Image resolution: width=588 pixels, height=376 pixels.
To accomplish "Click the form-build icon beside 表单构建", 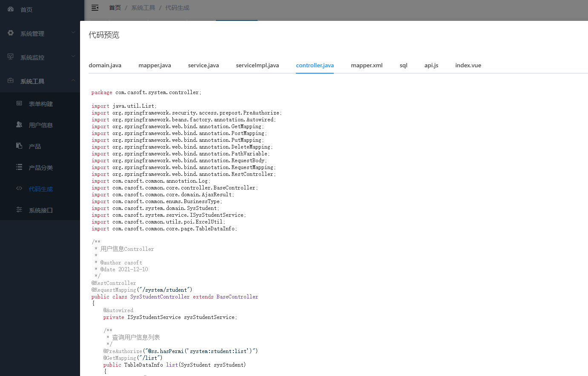I will point(19,103).
